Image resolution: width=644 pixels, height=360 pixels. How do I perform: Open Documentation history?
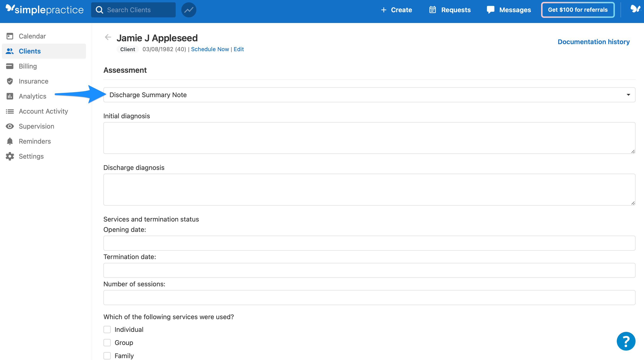coord(594,42)
